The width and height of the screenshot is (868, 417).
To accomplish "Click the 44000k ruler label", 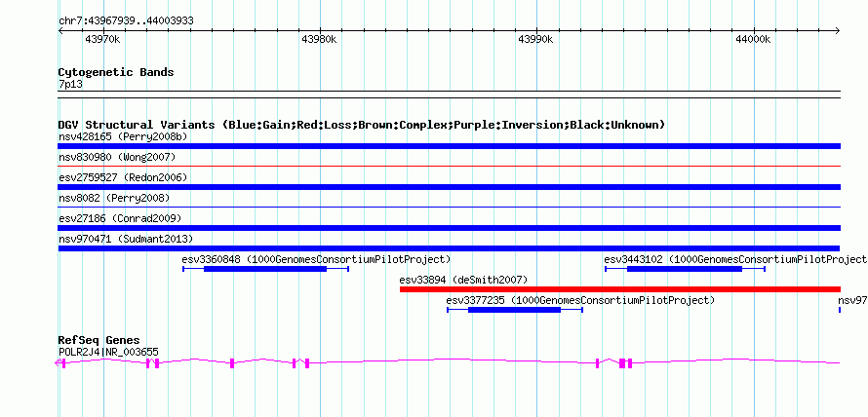I will tap(753, 40).
